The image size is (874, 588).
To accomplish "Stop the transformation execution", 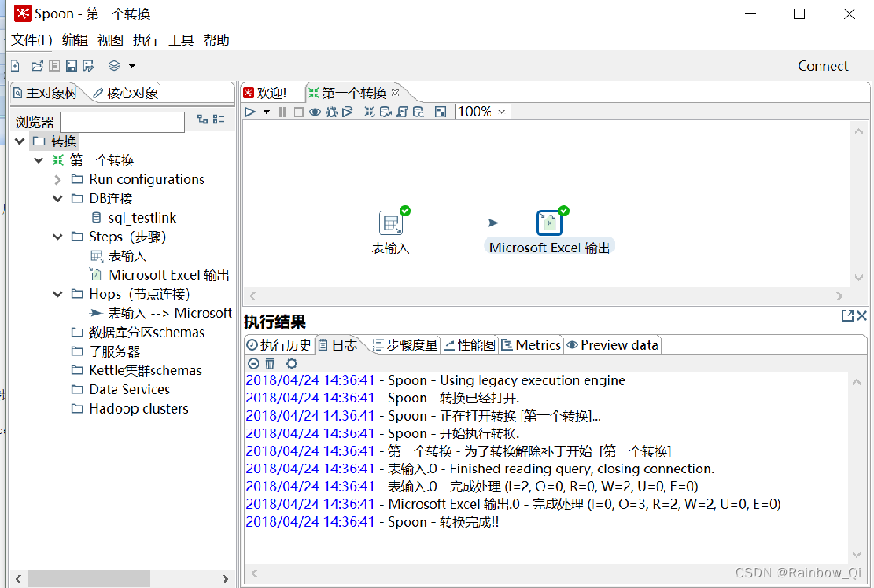I will (299, 112).
